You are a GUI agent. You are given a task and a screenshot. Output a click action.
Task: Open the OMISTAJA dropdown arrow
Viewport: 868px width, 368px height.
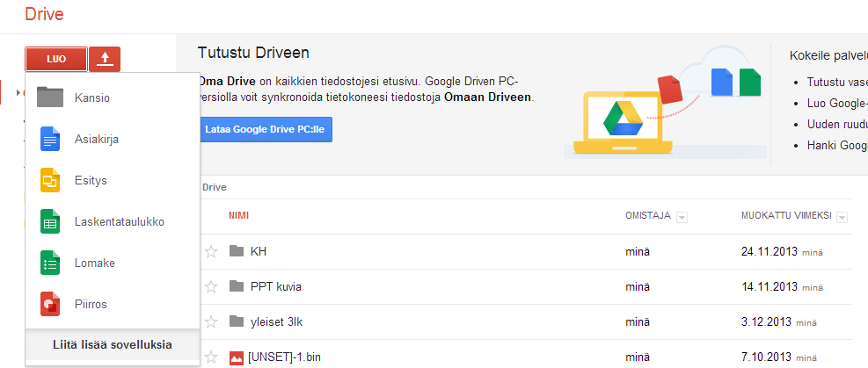(x=682, y=217)
